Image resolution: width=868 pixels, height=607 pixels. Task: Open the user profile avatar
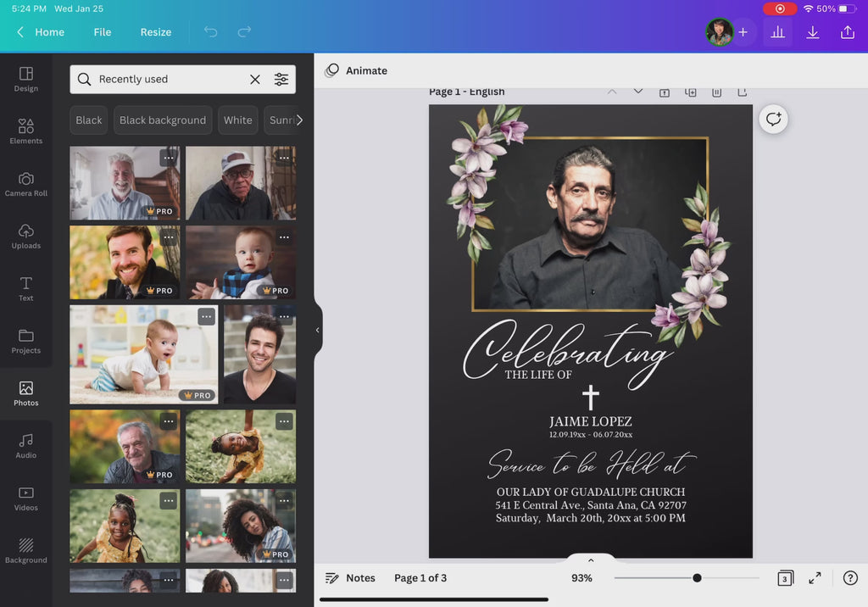tap(720, 32)
